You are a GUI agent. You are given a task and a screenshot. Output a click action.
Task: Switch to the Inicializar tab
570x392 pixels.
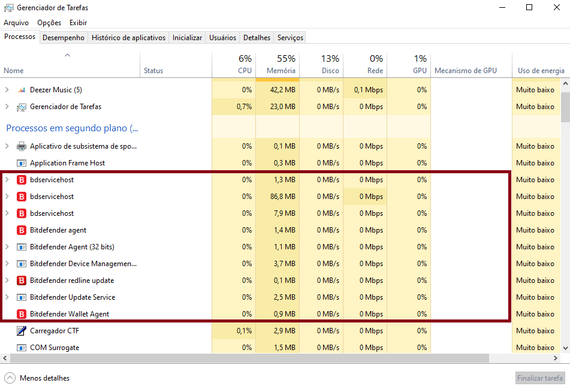pyautogui.click(x=187, y=38)
